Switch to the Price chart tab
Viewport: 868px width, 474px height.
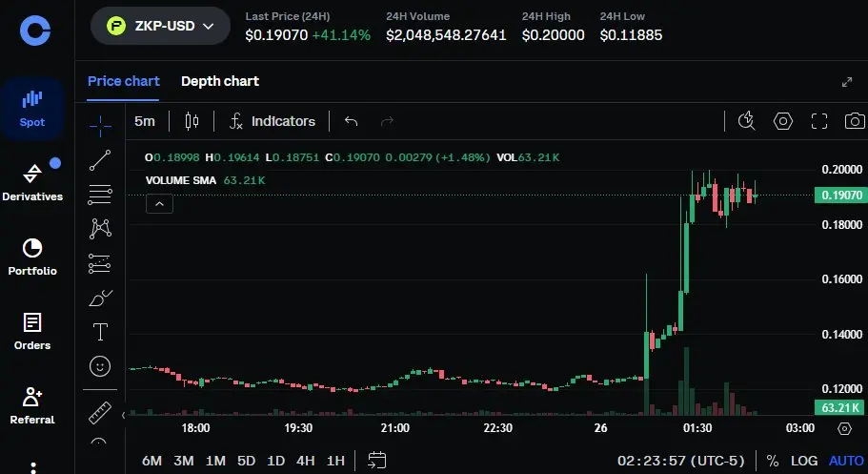(124, 81)
